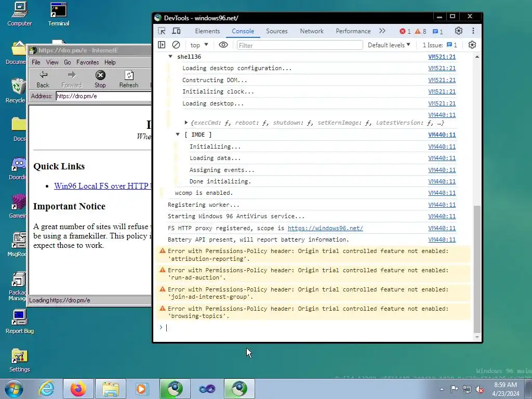Click scrollbar down arrow in console
Screen dimensions: 532x399
477,337
